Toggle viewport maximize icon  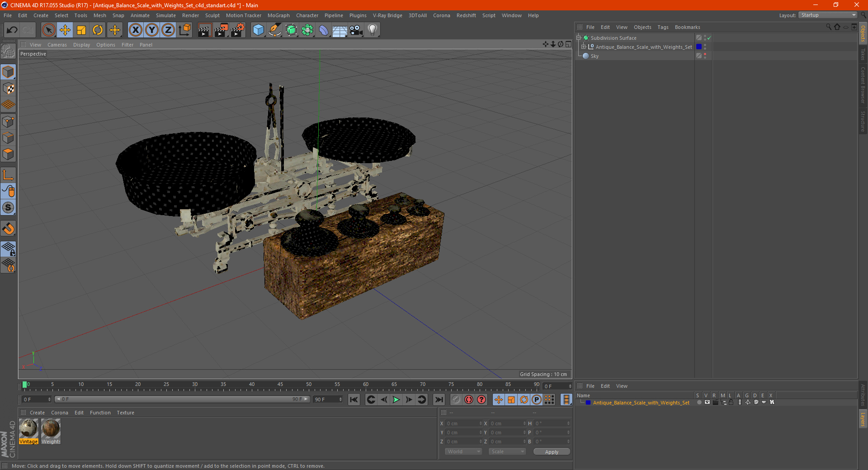(x=568, y=44)
